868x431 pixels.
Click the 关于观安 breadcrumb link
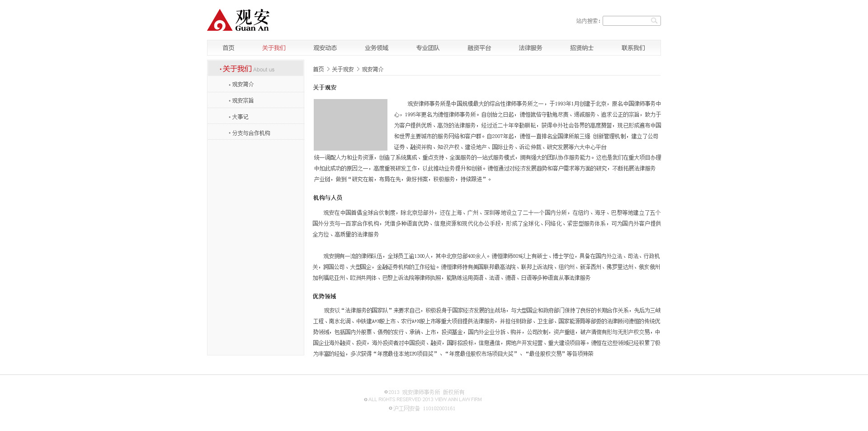coord(343,69)
